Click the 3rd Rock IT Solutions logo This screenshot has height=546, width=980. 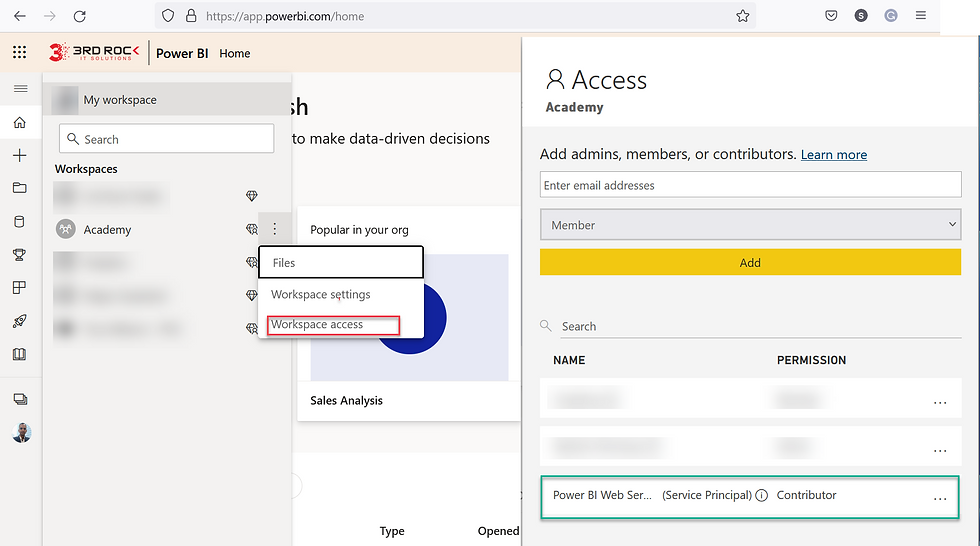(94, 52)
